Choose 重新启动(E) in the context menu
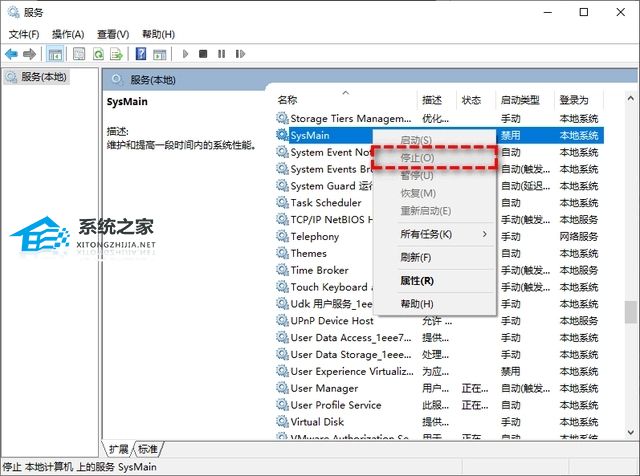This screenshot has height=476, width=640. tap(435, 211)
